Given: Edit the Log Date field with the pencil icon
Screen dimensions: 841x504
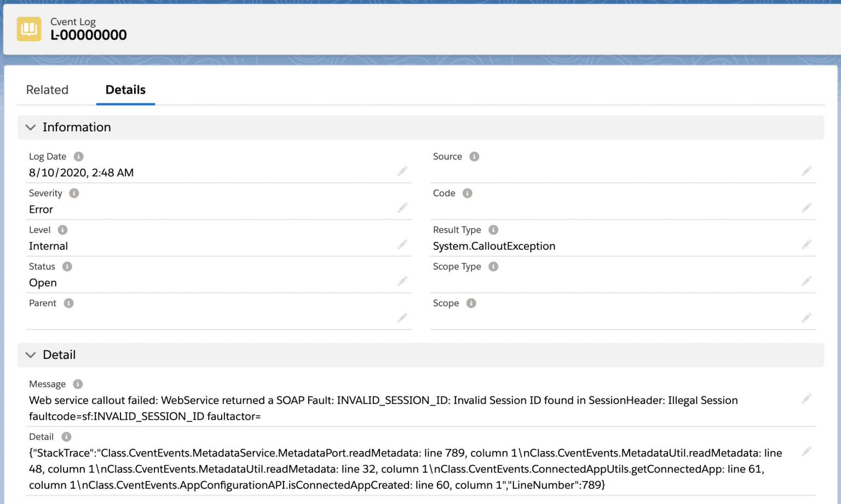Looking at the screenshot, I should click(x=402, y=171).
